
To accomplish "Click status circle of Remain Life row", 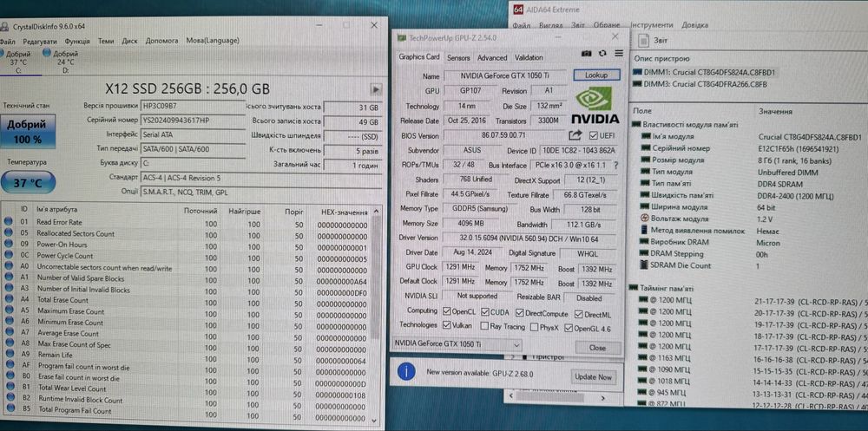I will pos(9,355).
